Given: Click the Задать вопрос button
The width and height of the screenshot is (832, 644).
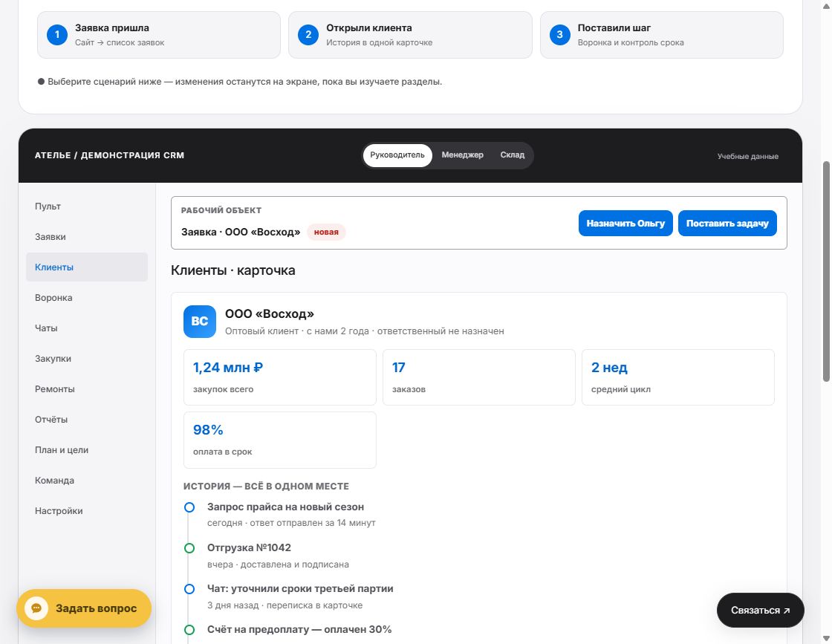Looking at the screenshot, I should coord(84,608).
